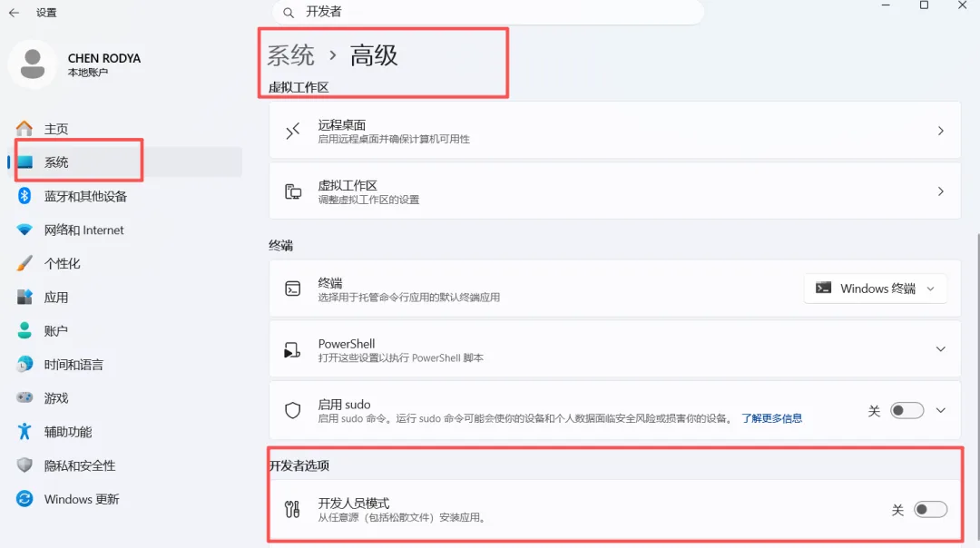The image size is (980, 548).
Task: Open the 远程桌面 settings row
Action: [615, 131]
